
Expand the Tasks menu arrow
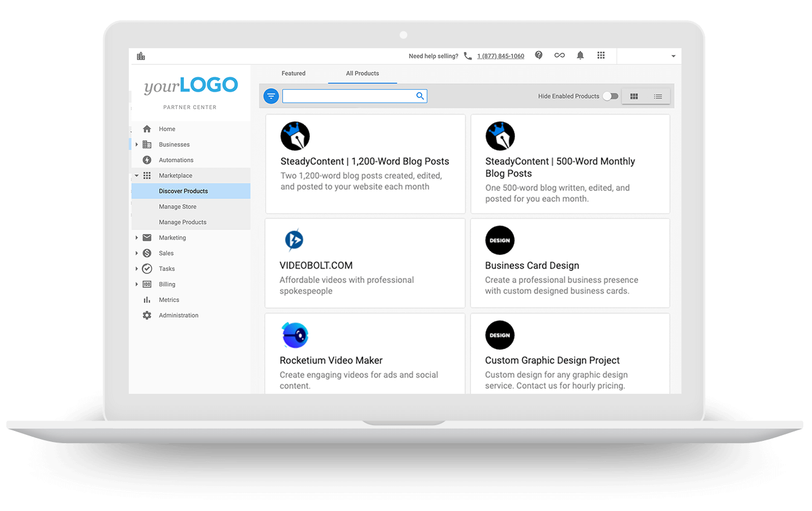point(137,269)
